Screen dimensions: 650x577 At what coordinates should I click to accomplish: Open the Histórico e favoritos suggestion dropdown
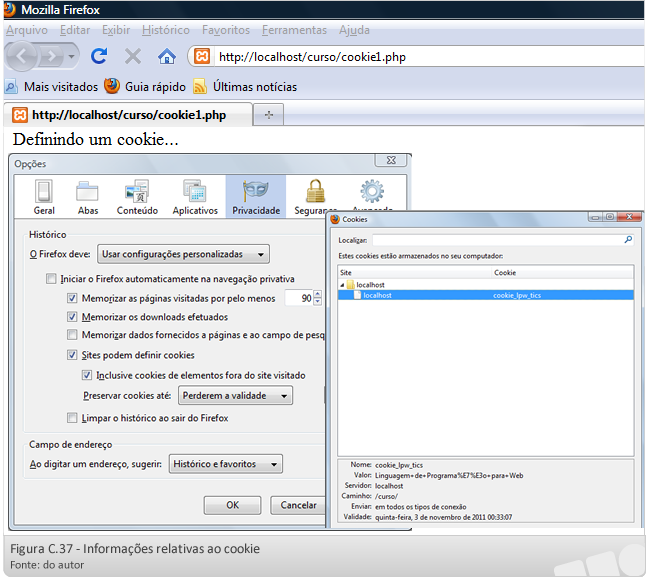point(226,464)
